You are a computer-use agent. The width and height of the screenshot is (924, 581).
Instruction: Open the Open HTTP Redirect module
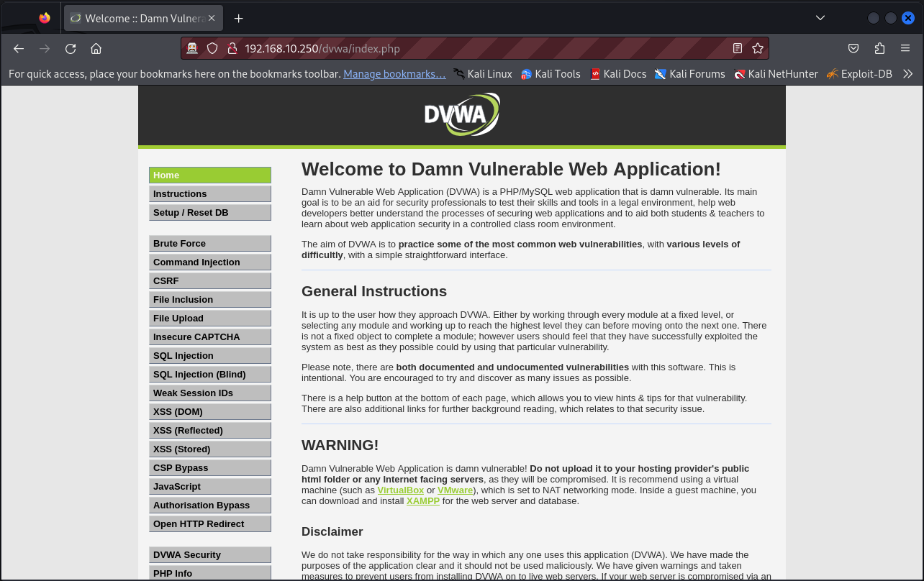(210, 523)
